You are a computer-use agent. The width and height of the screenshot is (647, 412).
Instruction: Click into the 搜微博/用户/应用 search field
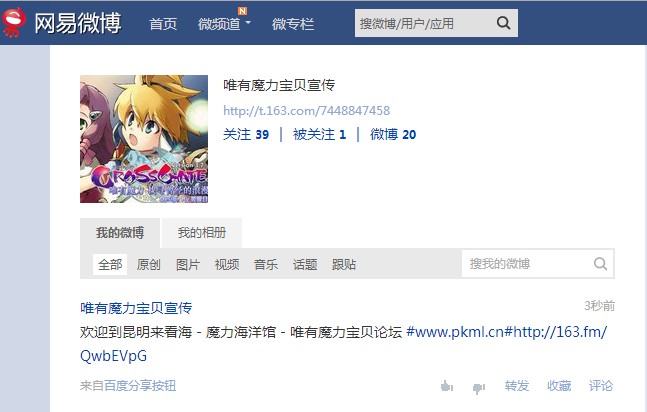pos(425,23)
